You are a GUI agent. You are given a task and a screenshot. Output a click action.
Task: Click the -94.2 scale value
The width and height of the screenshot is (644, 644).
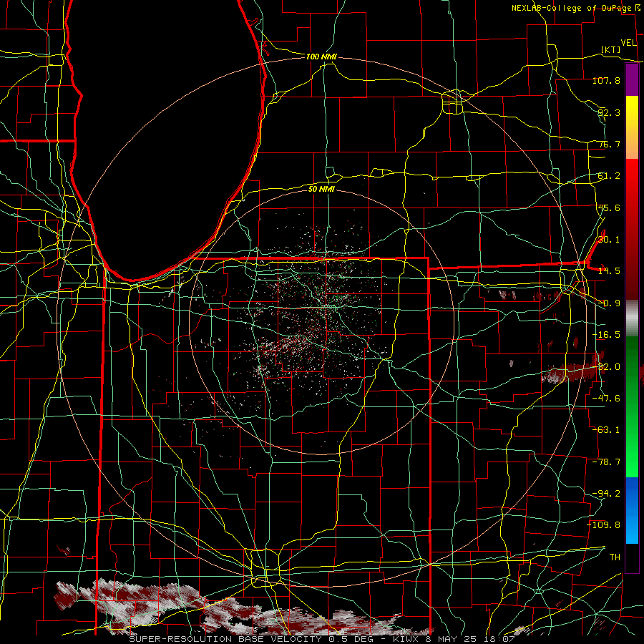606,494
